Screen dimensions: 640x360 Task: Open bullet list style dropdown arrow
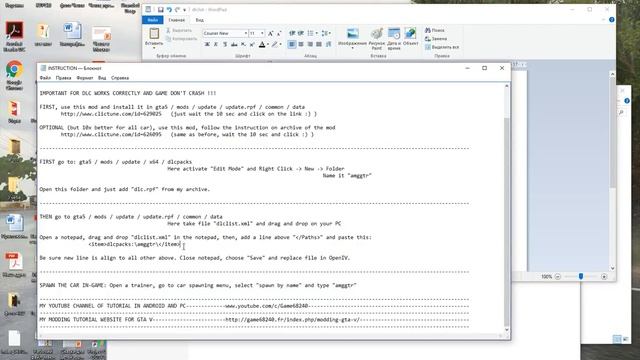316,33
